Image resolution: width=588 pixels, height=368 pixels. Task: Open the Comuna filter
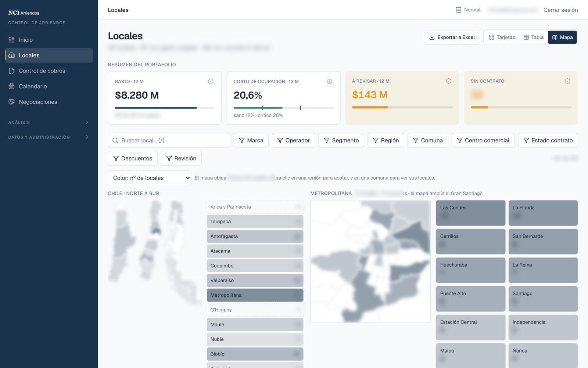point(427,140)
